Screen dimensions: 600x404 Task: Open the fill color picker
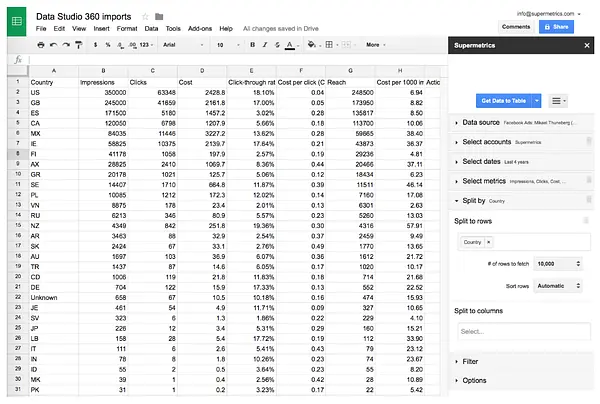(x=311, y=45)
